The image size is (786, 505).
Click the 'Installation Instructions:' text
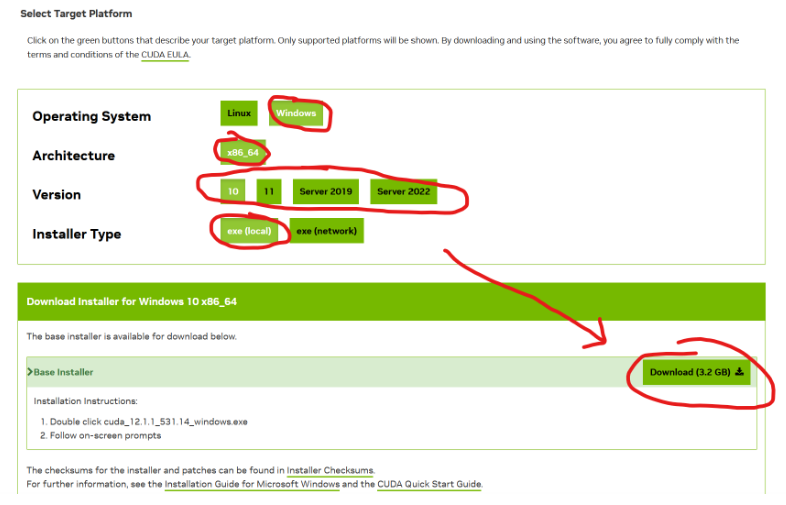point(86,401)
